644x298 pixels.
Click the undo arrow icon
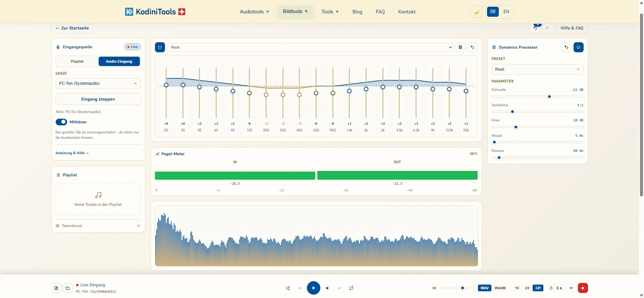click(535, 28)
